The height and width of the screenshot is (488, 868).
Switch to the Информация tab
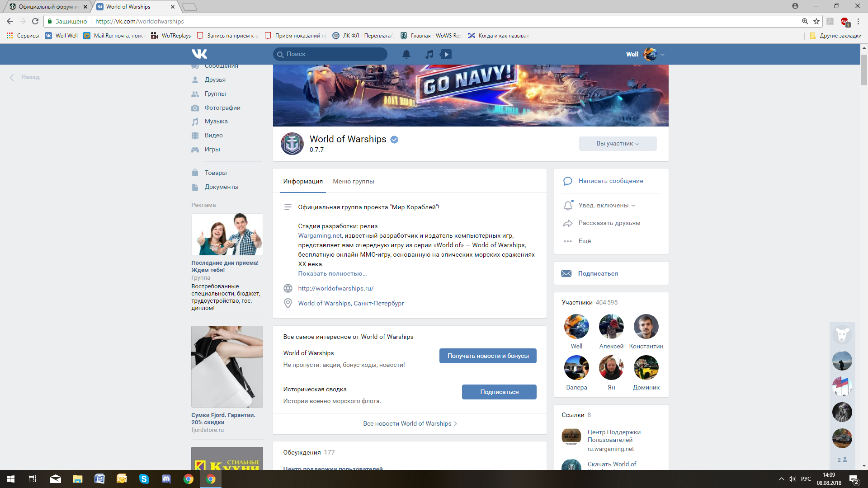pos(303,182)
